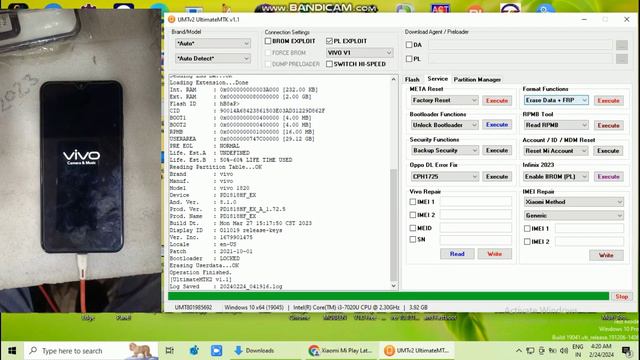
Task: Open the VIVO V1 exploit dropdown
Action: [x=359, y=53]
